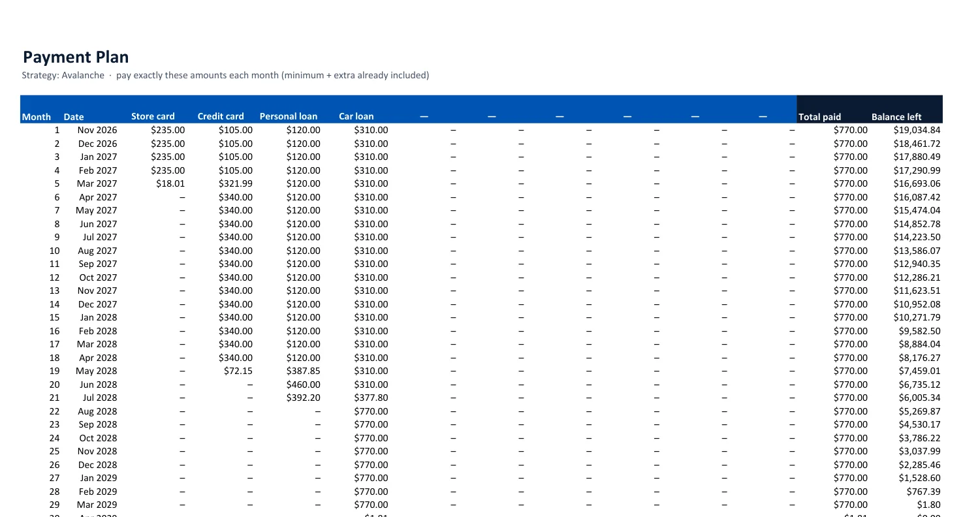Click the "Jan 2028" date cell

(99, 318)
